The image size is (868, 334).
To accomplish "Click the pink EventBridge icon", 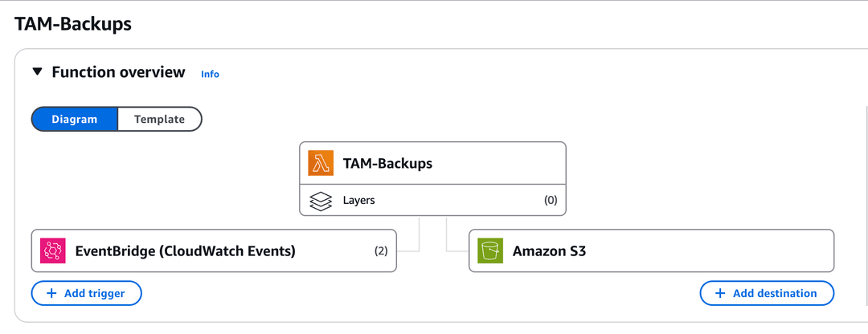I will pyautogui.click(x=53, y=251).
